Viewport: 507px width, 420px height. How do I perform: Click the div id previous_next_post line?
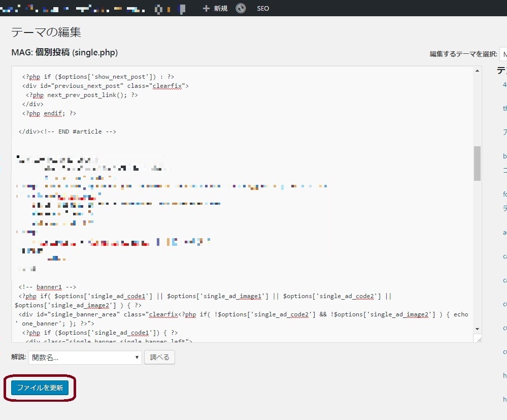click(x=106, y=86)
